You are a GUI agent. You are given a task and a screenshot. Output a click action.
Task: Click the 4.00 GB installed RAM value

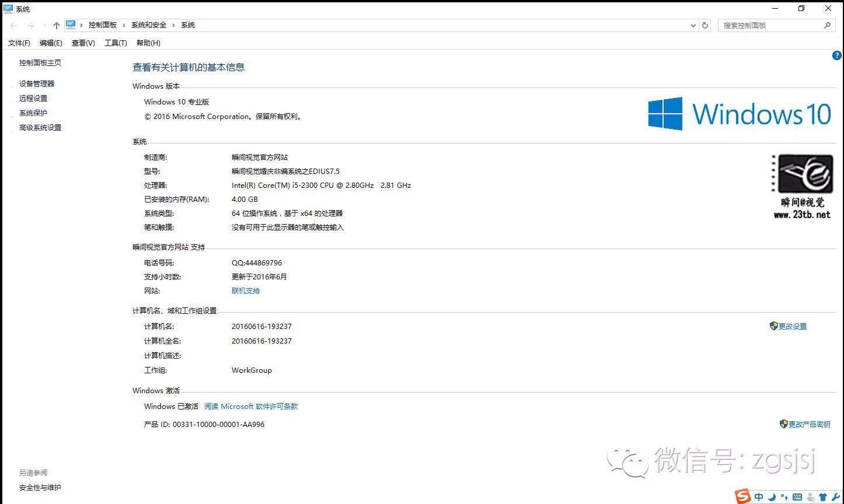click(x=245, y=199)
